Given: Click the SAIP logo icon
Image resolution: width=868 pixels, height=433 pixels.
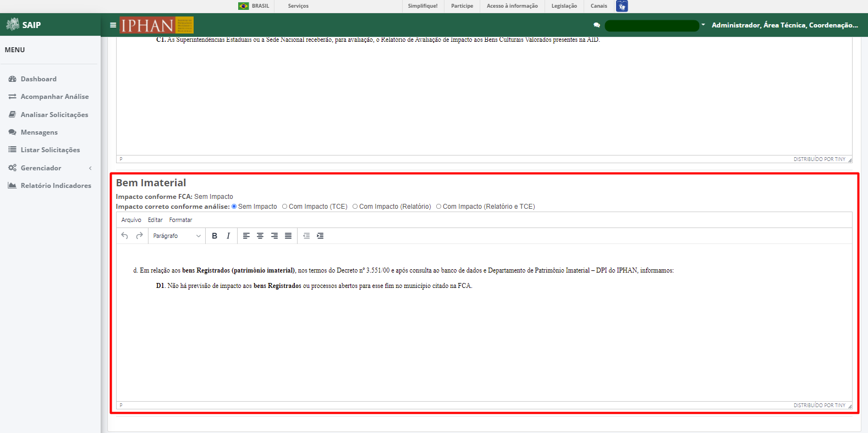Looking at the screenshot, I should tap(13, 25).
